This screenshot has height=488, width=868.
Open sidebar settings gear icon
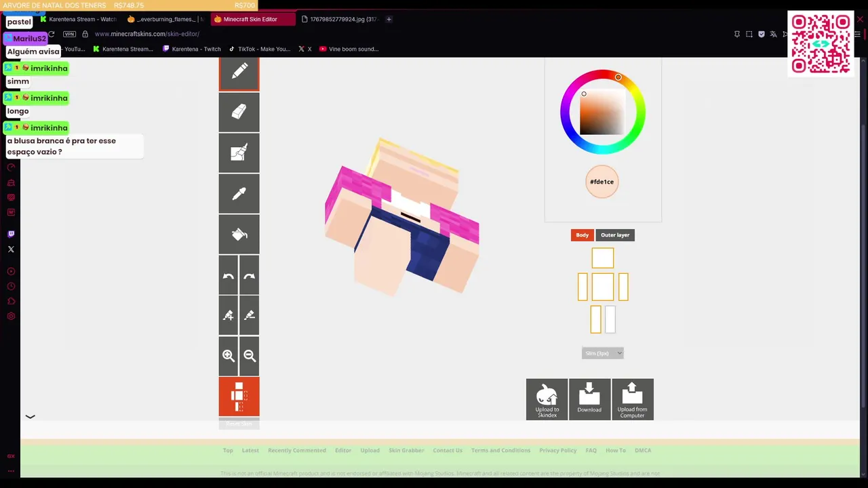pos(11,316)
